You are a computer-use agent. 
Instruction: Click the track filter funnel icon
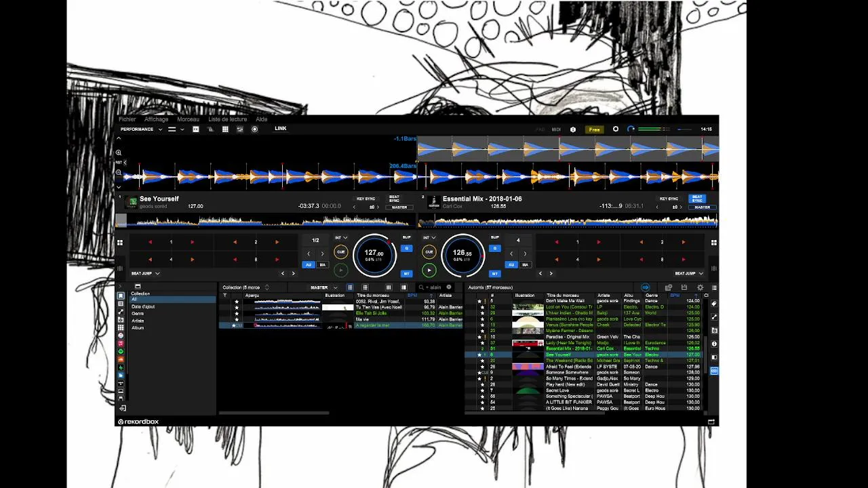(224, 295)
